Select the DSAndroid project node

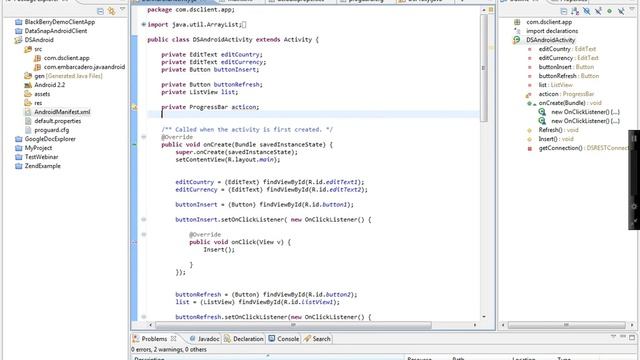[39, 40]
